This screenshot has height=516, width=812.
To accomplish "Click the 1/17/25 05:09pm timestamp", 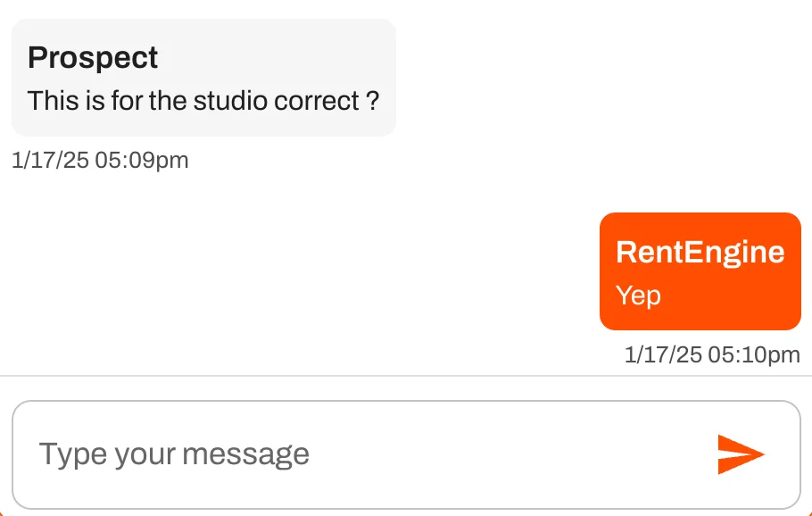I will (100, 160).
